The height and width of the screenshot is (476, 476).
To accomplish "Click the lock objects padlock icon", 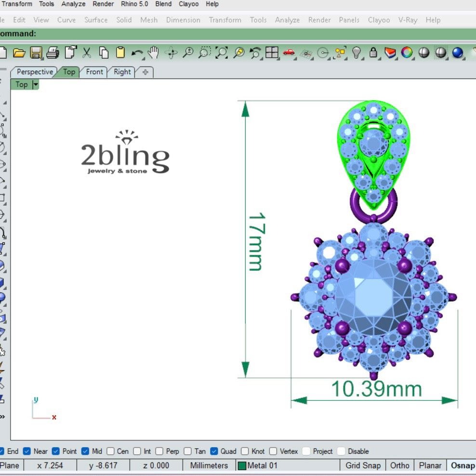I will (x=373, y=53).
